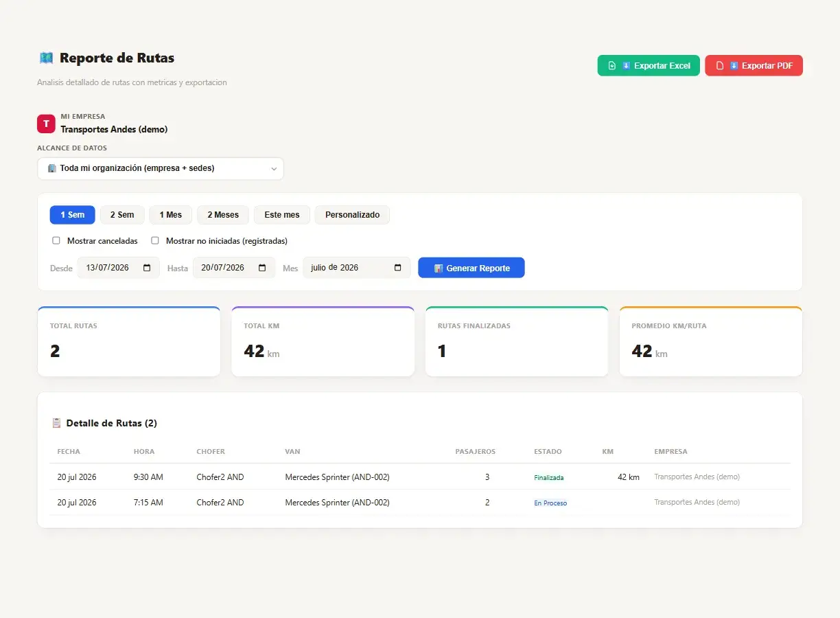Screen dimensions: 840x618
Task: Click Chofer2 AND in the 7:15 AM row
Action: 220,503
